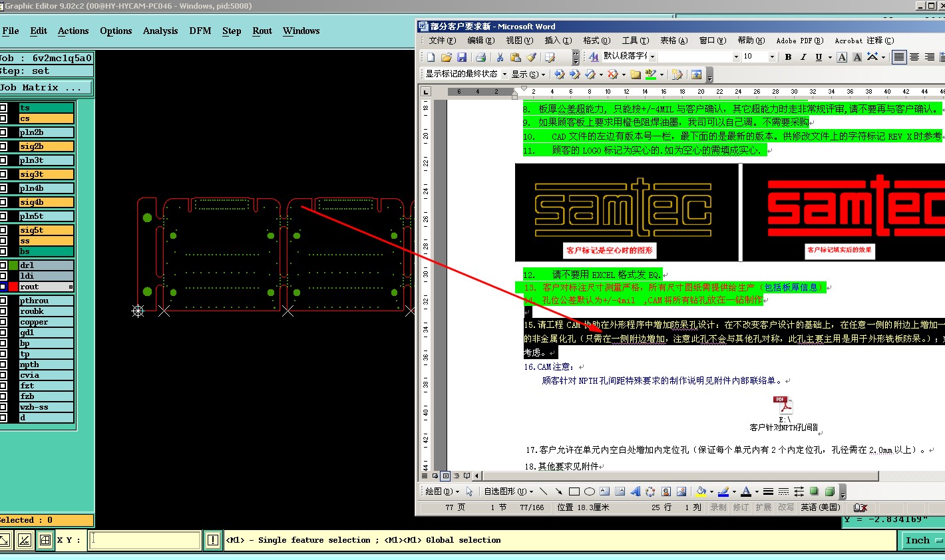Toggle checkbox for the sig3t layer
This screenshot has height=560, width=945.
[x=3, y=174]
